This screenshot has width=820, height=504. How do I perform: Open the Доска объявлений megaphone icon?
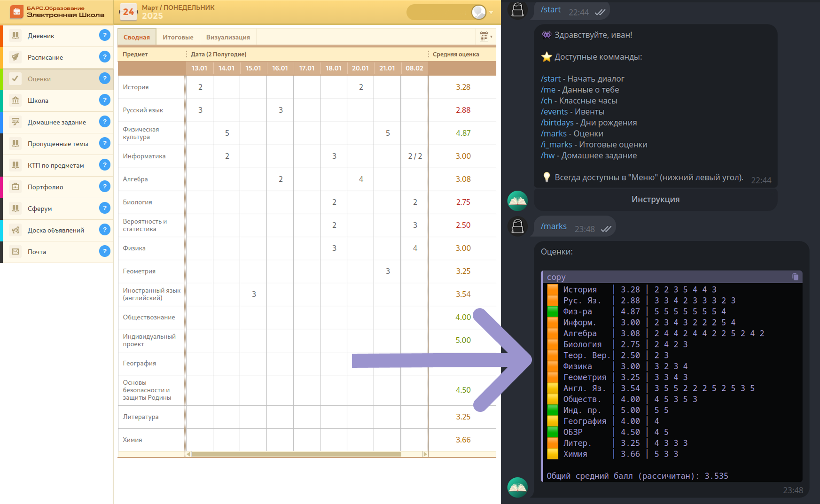pos(16,230)
